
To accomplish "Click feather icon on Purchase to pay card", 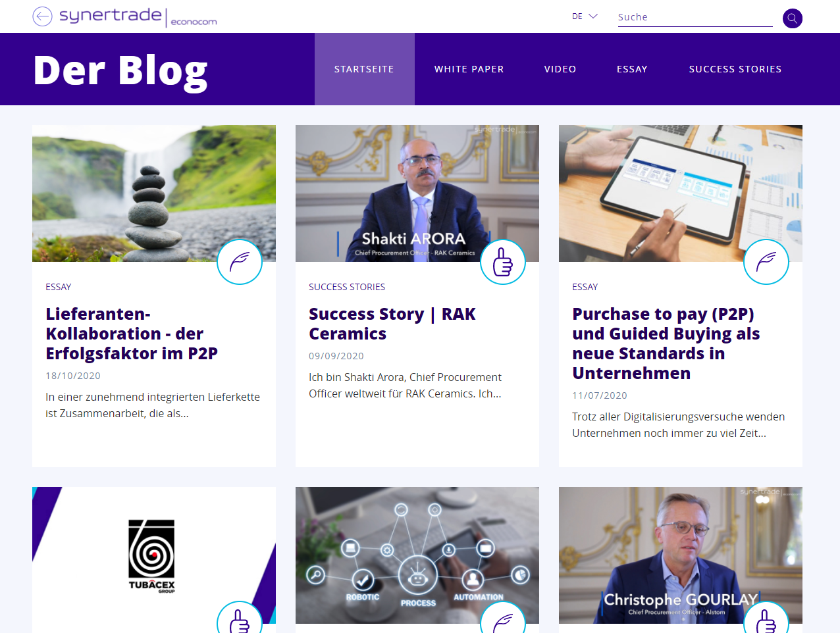I will coord(766,262).
